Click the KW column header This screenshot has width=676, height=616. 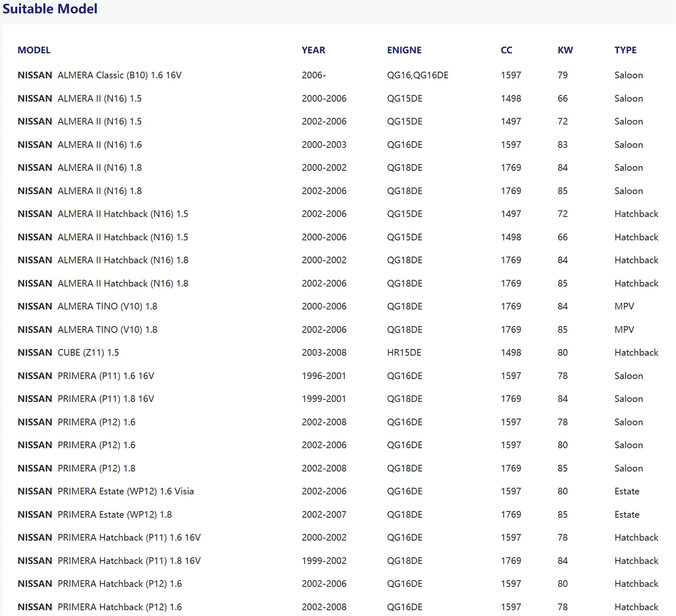[x=565, y=50]
